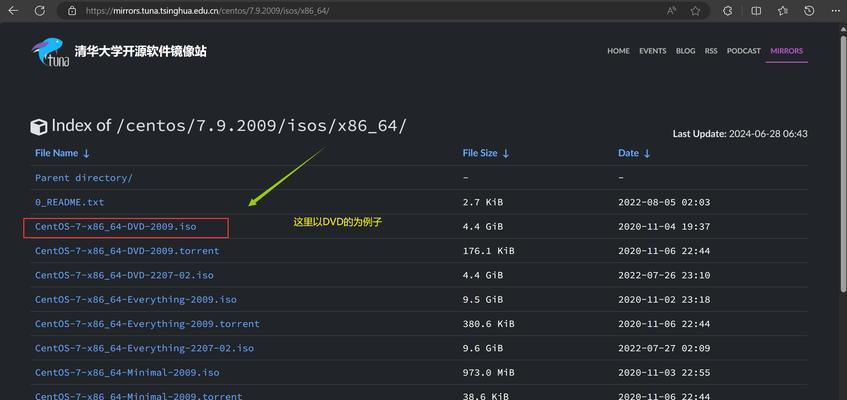Image resolution: width=847 pixels, height=400 pixels.
Task: Click the date 2020-11-04 19:37
Action: pos(664,226)
